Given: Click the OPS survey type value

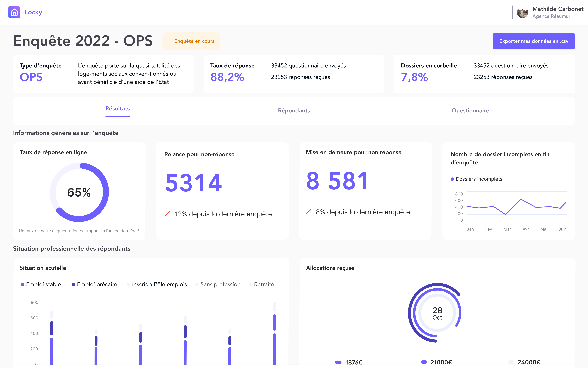Looking at the screenshot, I should pyautogui.click(x=31, y=77).
